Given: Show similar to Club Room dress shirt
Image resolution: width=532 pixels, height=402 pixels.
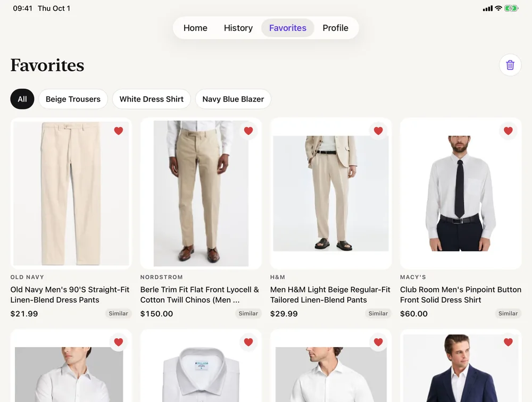Looking at the screenshot, I should 508,313.
